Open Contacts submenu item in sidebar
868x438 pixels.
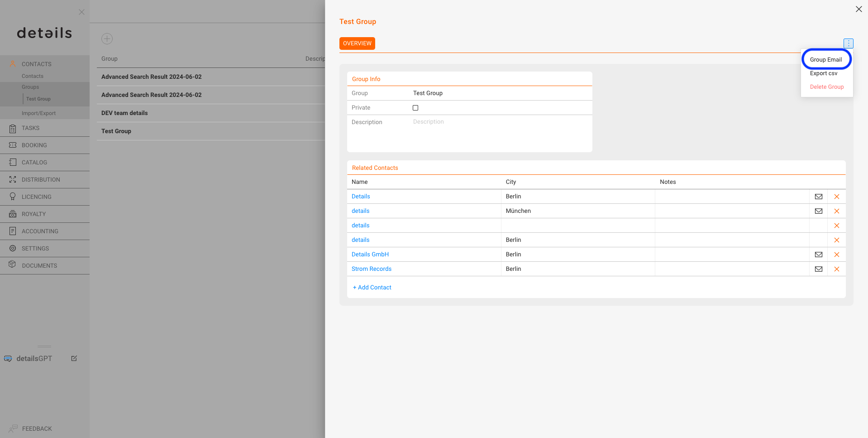(x=33, y=76)
